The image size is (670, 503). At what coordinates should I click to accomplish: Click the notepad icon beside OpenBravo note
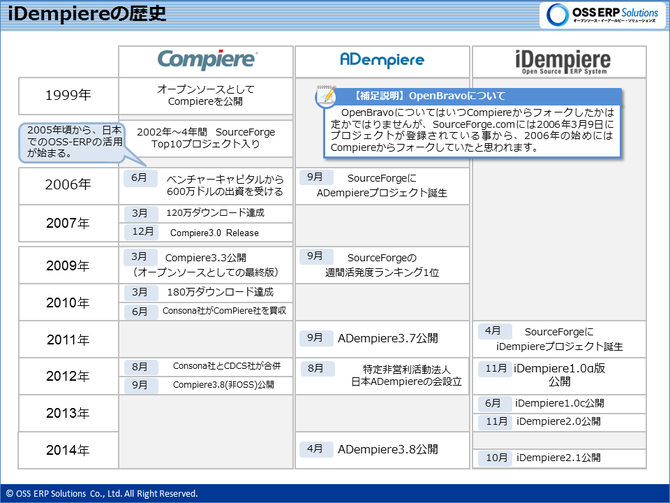[326, 97]
